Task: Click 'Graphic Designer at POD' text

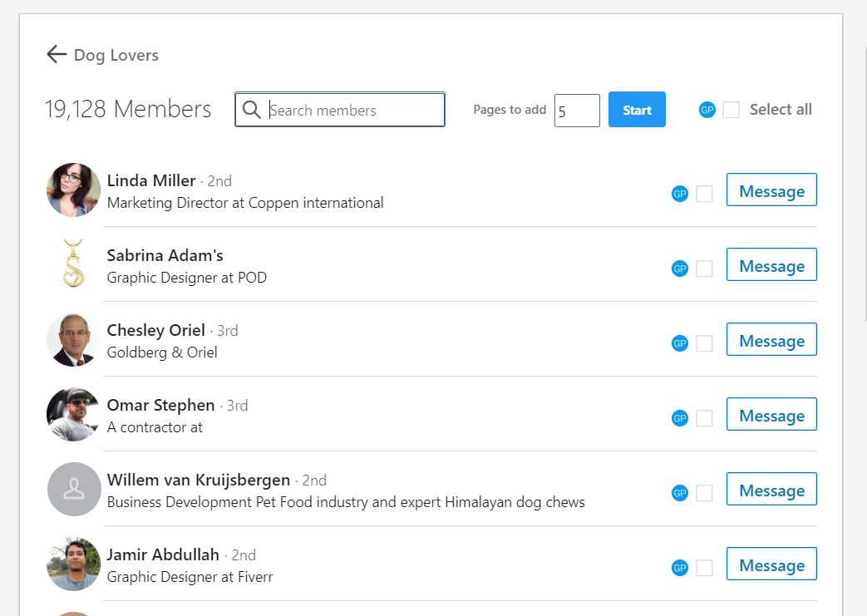Action: tap(187, 278)
